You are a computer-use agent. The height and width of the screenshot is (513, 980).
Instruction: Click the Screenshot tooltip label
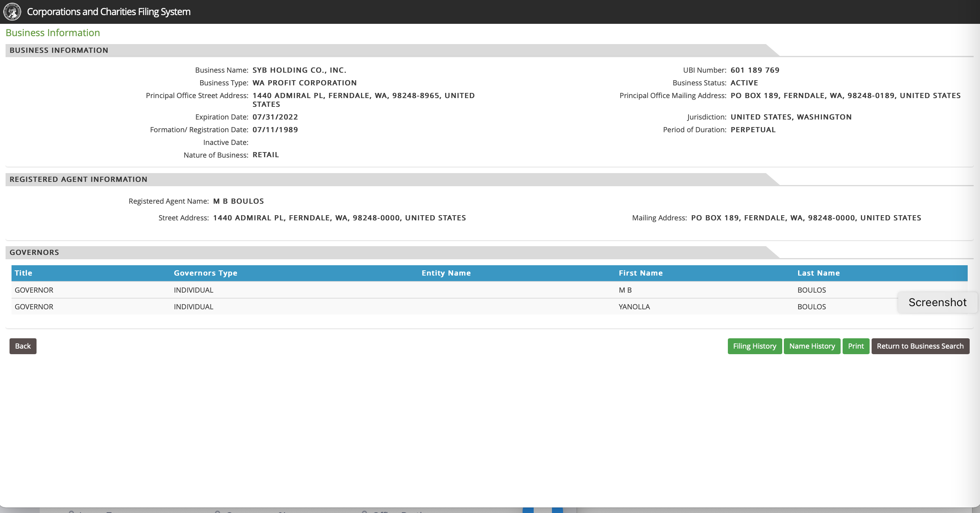click(x=937, y=303)
